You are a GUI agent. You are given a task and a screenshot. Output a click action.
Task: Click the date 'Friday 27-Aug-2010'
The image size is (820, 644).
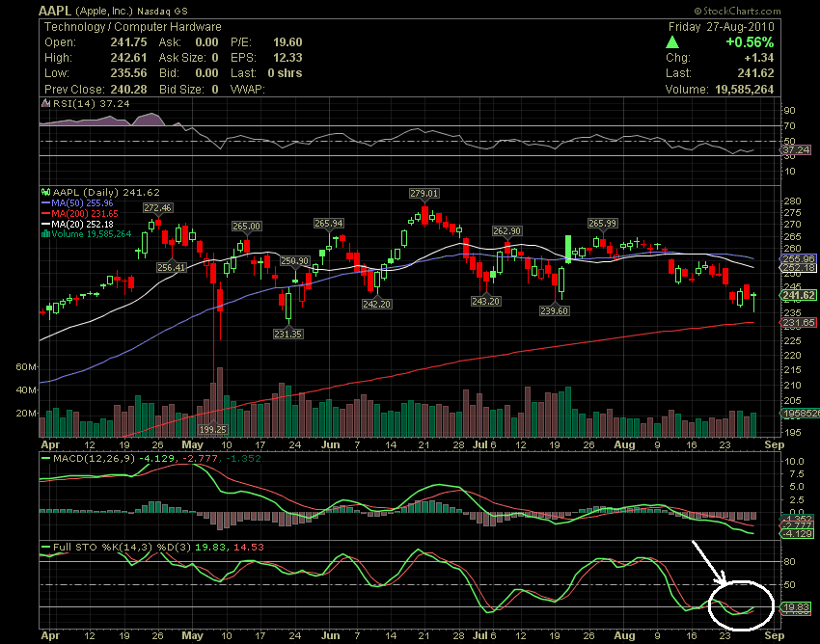click(722, 27)
